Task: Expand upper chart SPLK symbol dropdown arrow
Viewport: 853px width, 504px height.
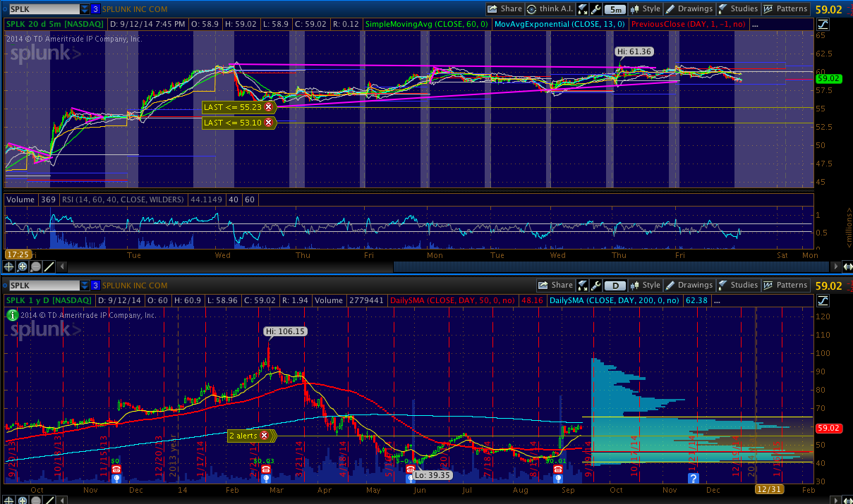Action: click(85, 9)
